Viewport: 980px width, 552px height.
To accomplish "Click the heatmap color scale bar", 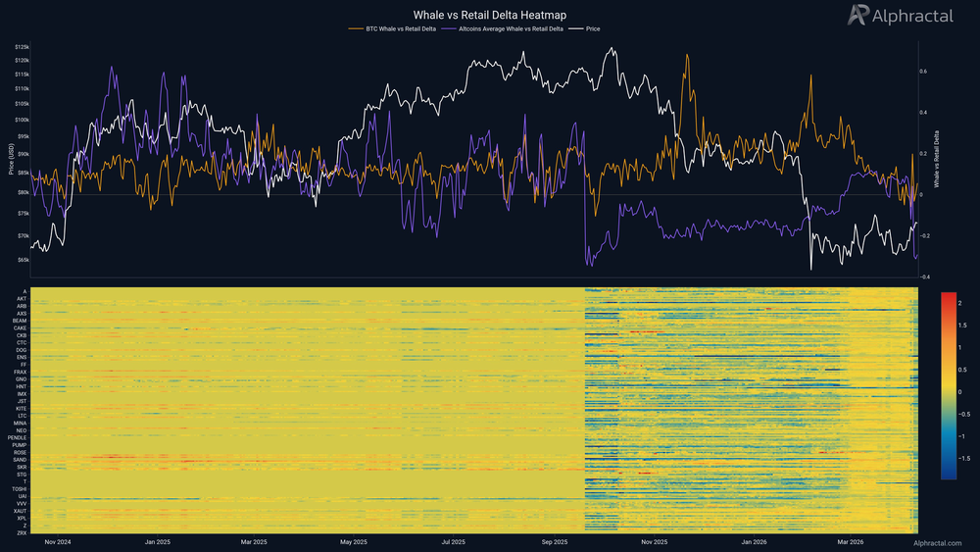I will click(x=948, y=384).
